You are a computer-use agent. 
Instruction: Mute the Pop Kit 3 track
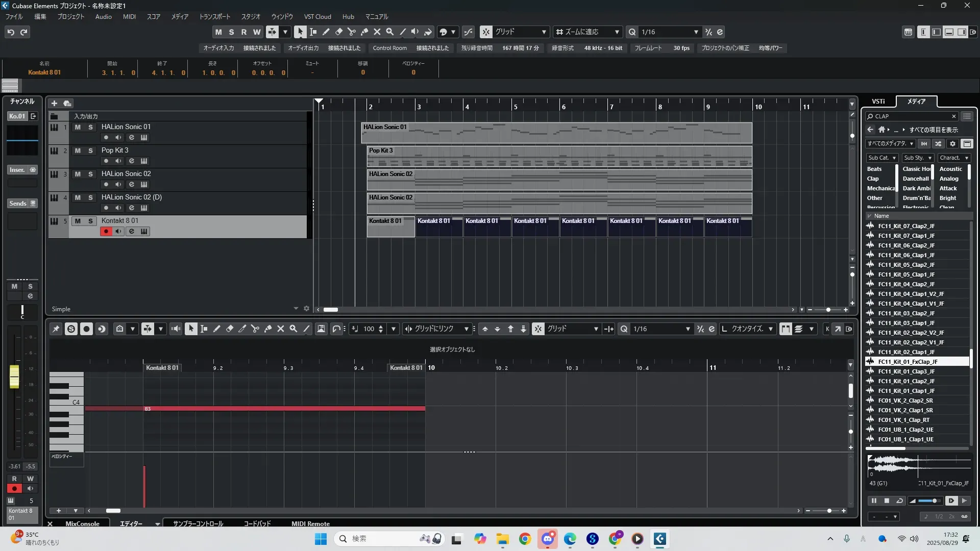pyautogui.click(x=78, y=151)
